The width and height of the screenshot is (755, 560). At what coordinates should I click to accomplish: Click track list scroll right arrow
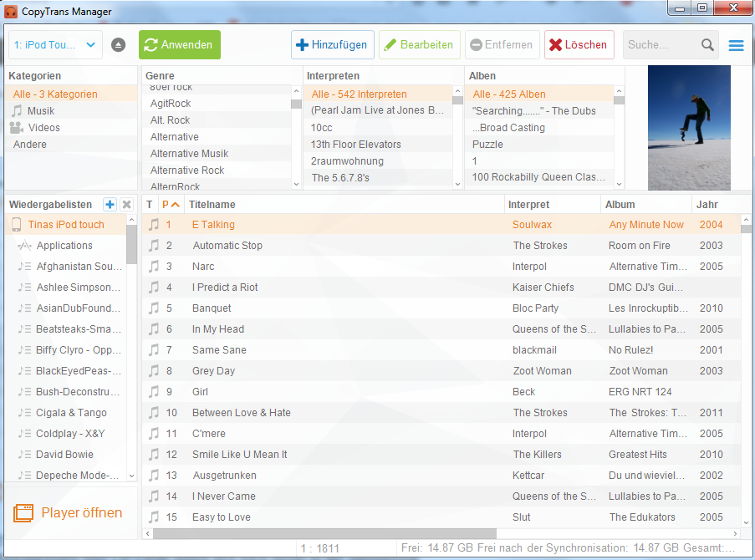[735, 533]
